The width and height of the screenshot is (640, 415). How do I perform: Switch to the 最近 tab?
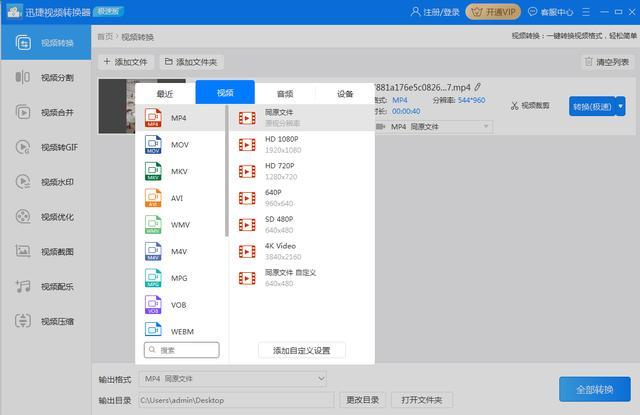[x=165, y=94]
